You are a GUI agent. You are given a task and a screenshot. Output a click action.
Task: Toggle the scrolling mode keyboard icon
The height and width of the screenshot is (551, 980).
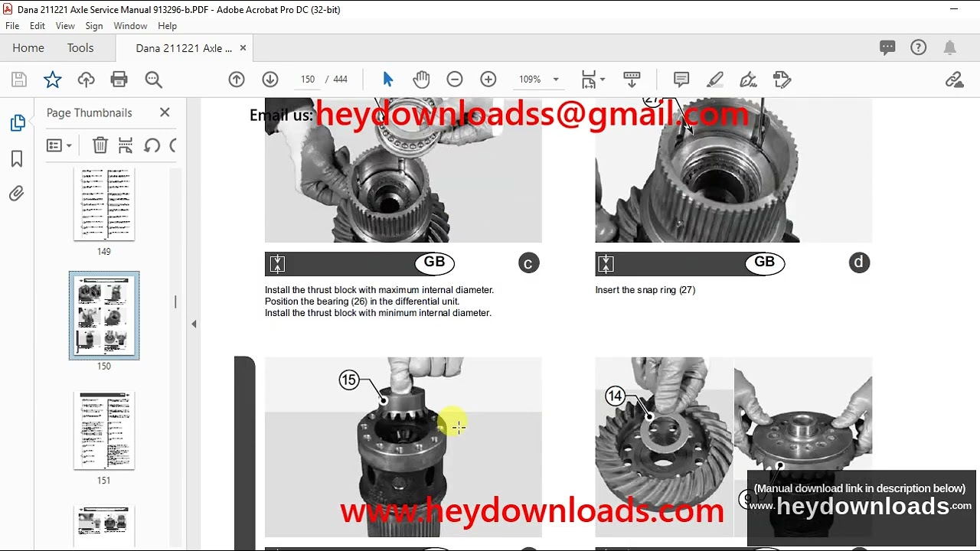tap(632, 80)
